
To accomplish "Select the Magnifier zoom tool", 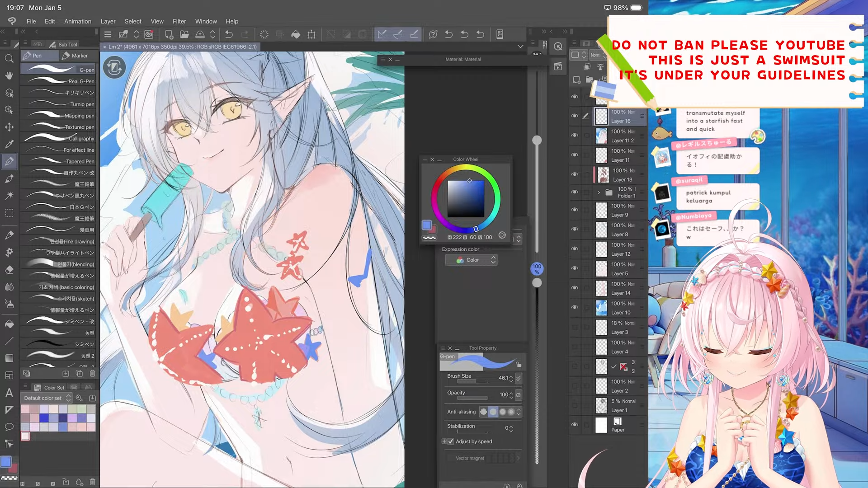I will click(9, 59).
